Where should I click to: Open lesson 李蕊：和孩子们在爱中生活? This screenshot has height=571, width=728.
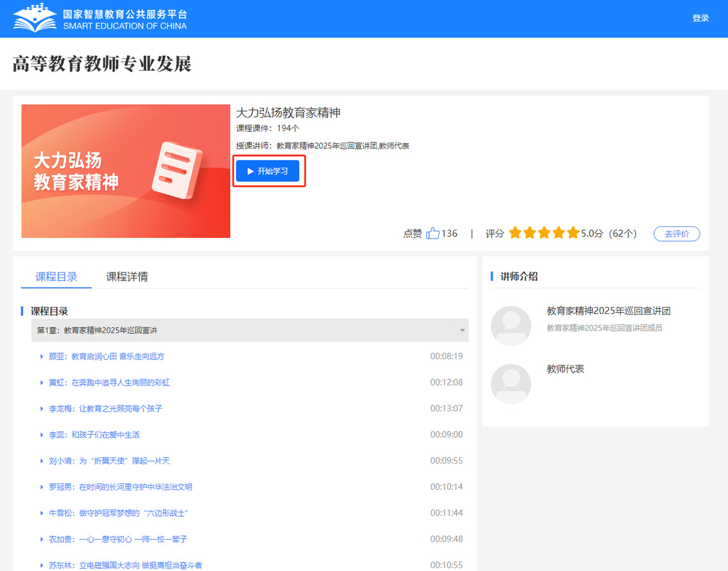[x=94, y=435]
